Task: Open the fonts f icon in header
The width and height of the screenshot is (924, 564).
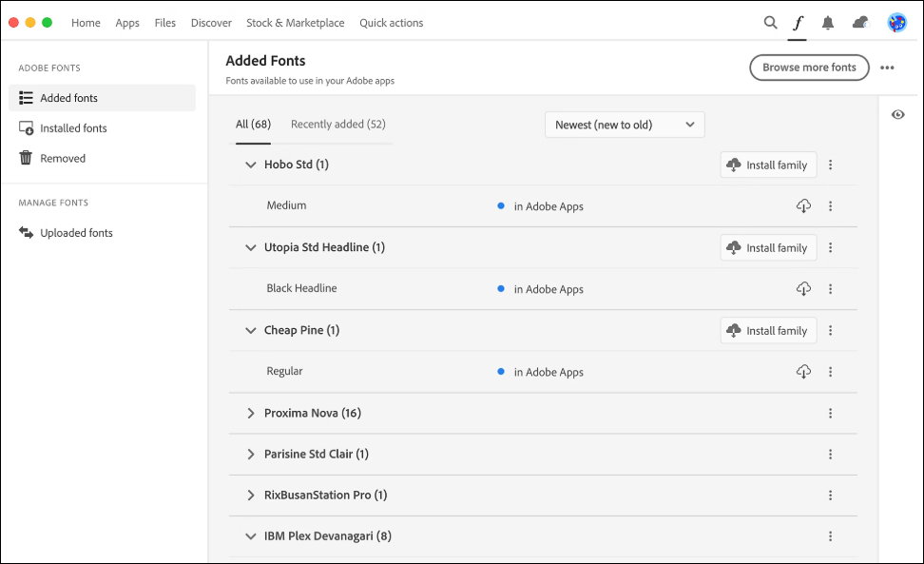Action: pos(799,23)
